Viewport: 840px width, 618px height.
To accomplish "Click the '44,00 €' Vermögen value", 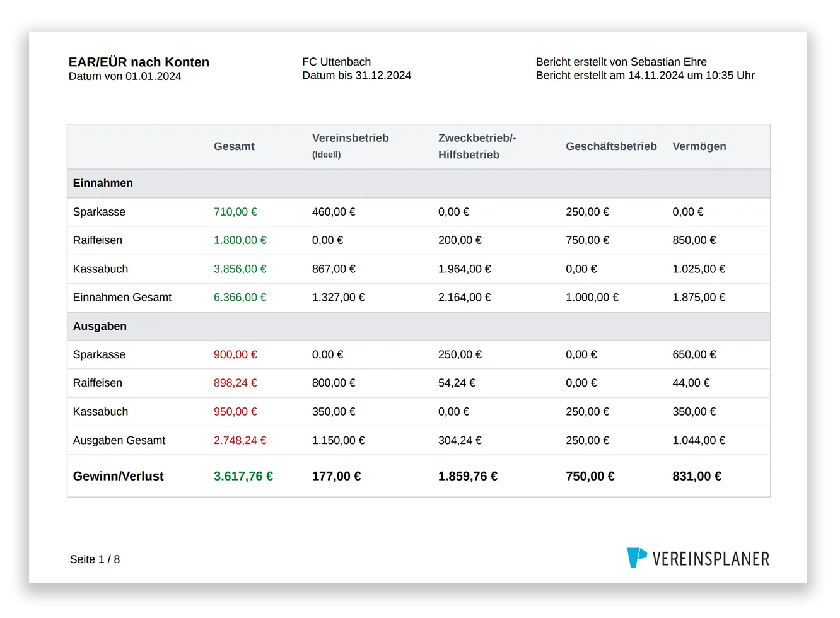I will (691, 383).
